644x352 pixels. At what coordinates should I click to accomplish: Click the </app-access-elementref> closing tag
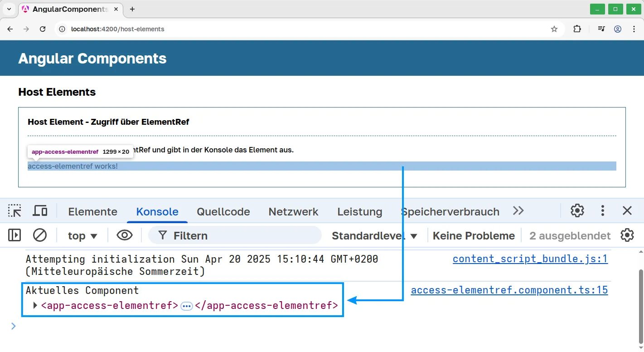click(x=266, y=306)
